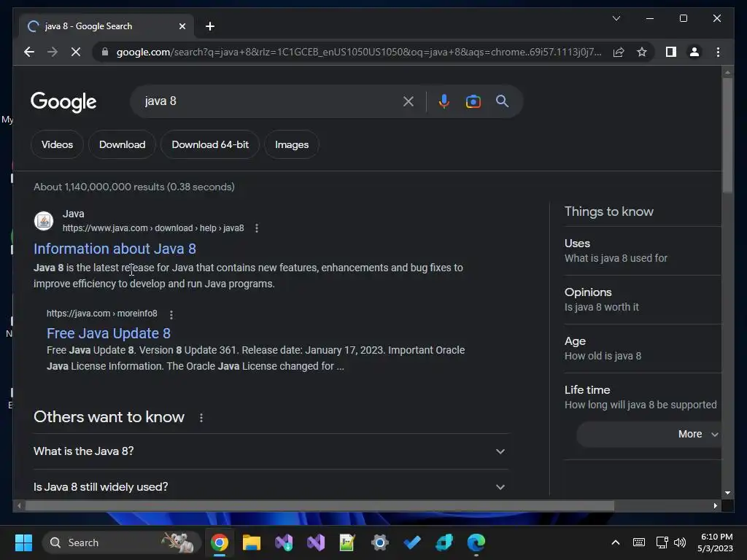Share this page icon in address bar
The width and height of the screenshot is (747, 560).
(x=619, y=52)
